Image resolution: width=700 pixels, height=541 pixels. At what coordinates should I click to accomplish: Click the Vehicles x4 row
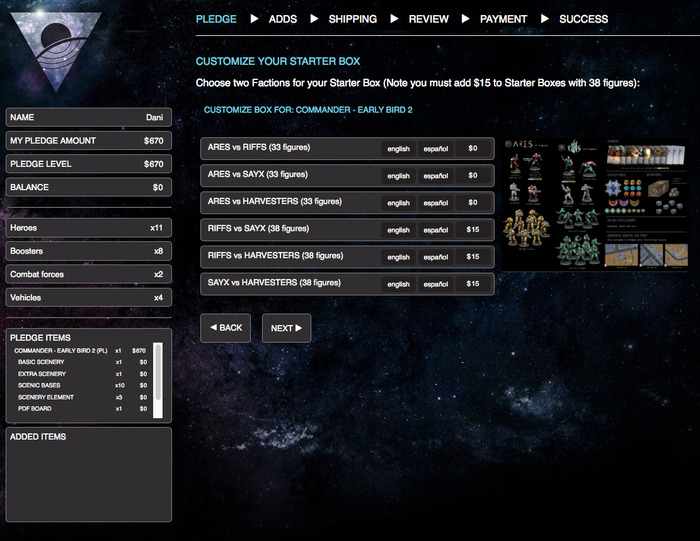pos(88,298)
